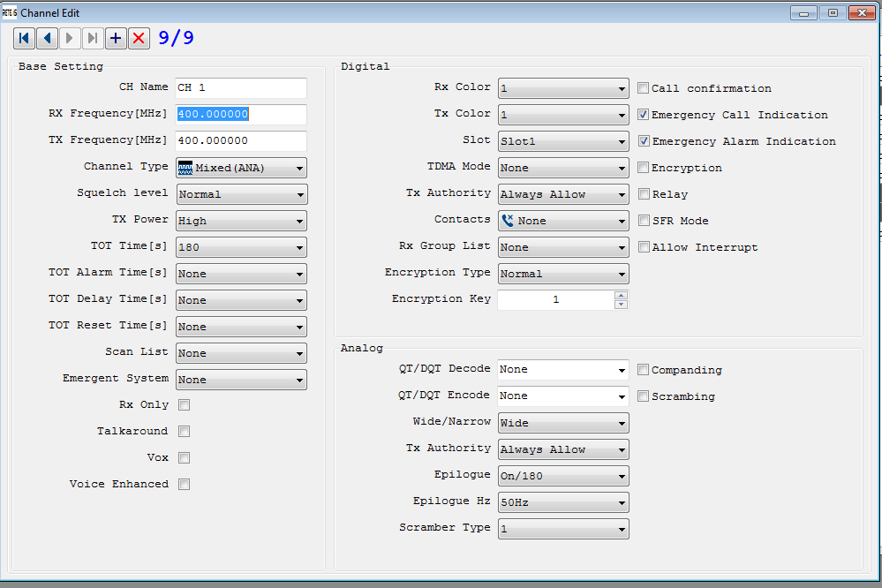The width and height of the screenshot is (882, 588).
Task: Uncheck Emergency Call Indication
Action: (x=645, y=115)
